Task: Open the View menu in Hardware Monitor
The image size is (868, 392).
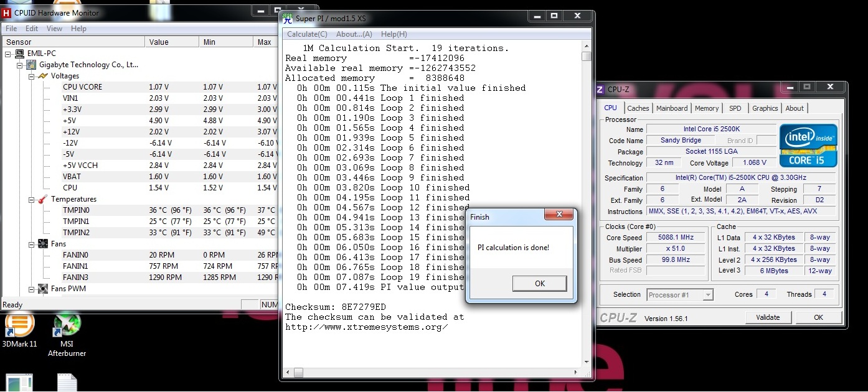Action: tap(54, 28)
